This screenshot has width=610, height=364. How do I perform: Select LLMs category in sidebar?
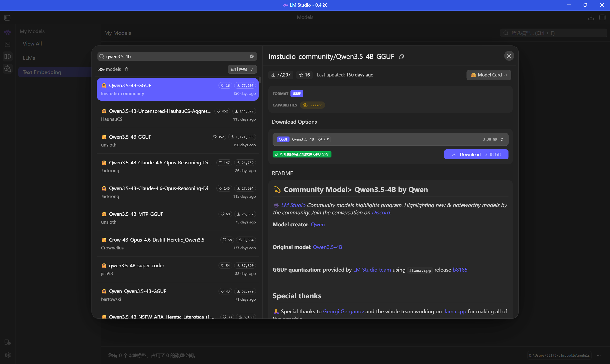tap(29, 58)
